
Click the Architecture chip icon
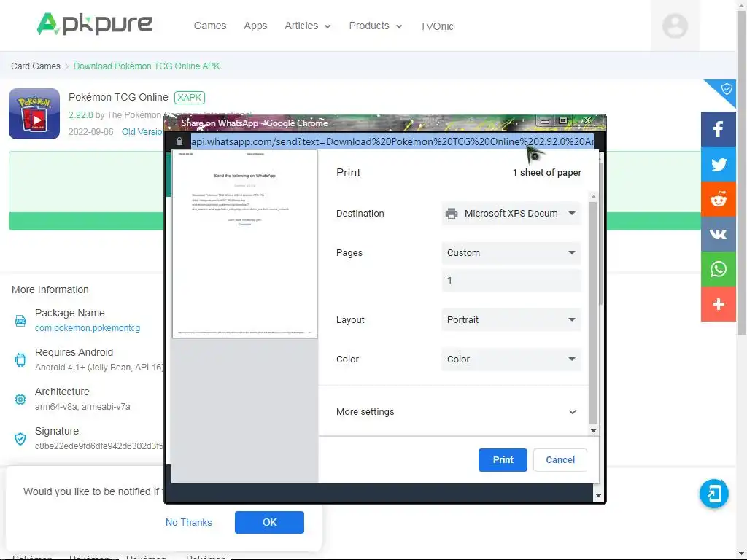coord(20,399)
